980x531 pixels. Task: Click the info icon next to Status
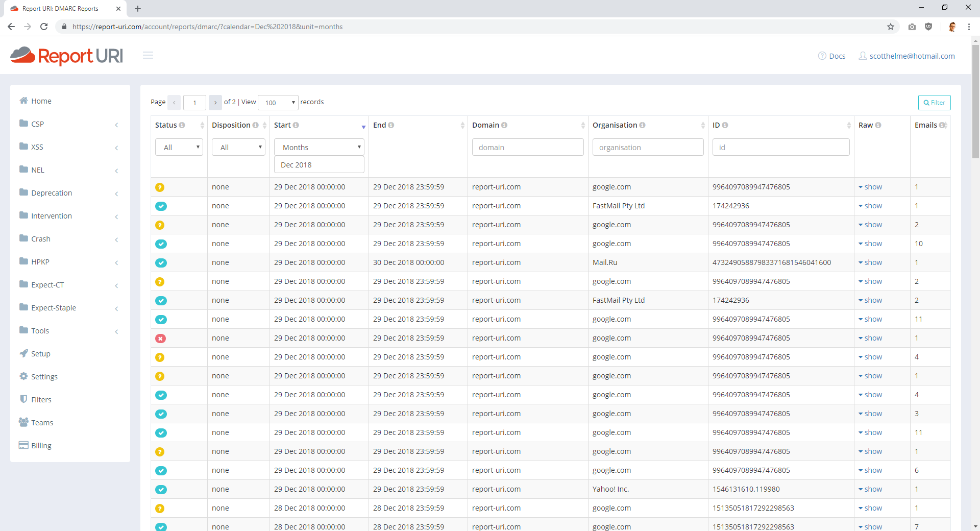point(182,125)
